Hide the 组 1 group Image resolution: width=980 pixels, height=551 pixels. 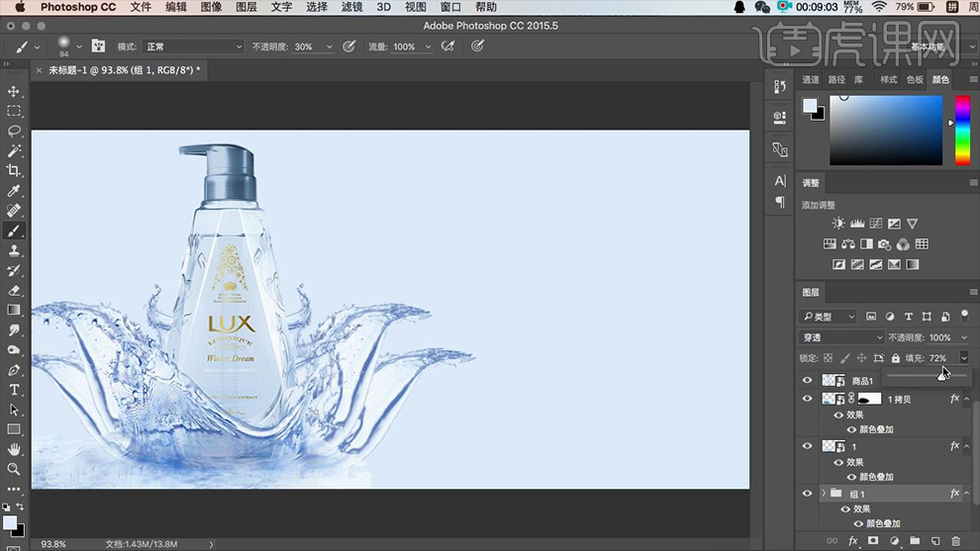point(808,494)
